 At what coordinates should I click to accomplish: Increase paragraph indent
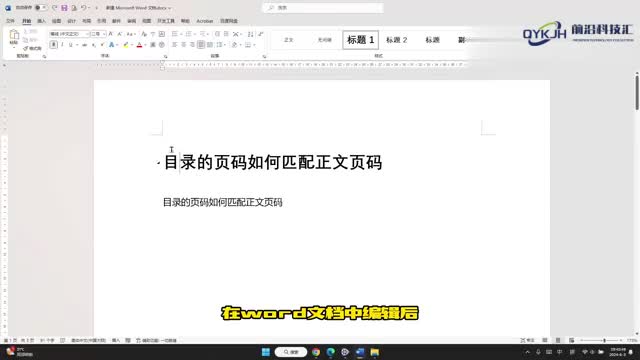point(226,34)
